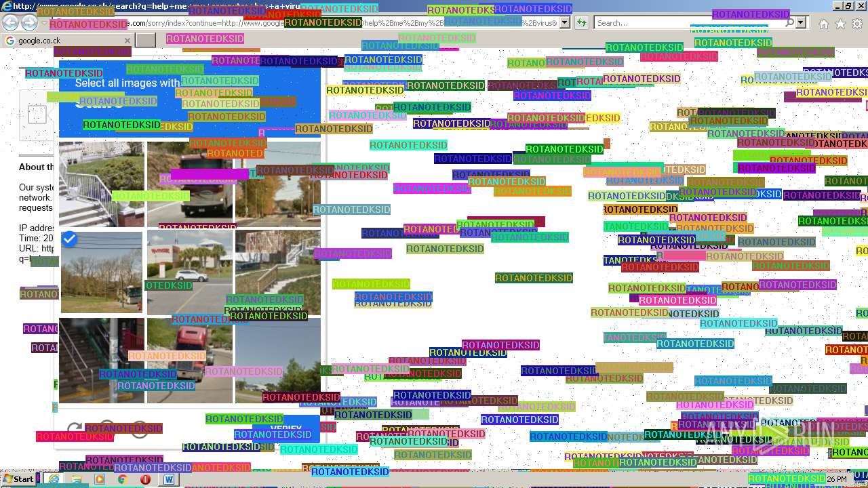Uncheck the selected field-with-bus captcha tile
This screenshot has width=868, height=488.
tap(102, 272)
